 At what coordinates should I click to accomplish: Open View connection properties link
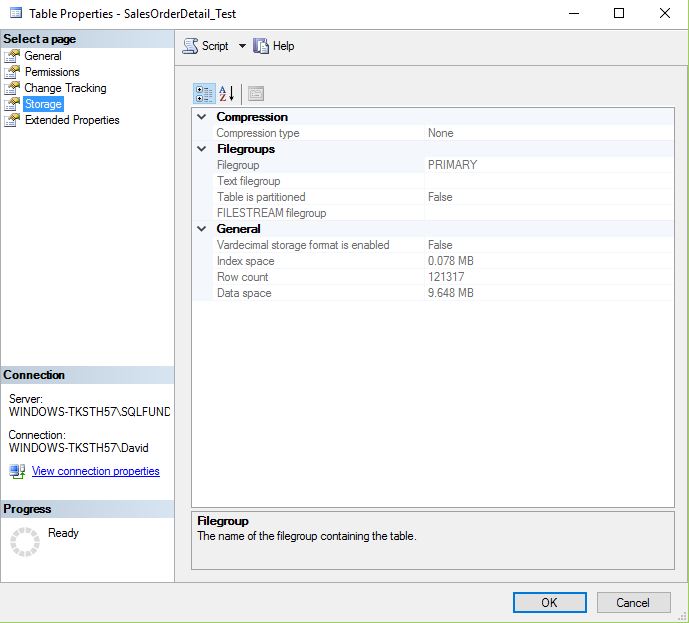coord(96,471)
